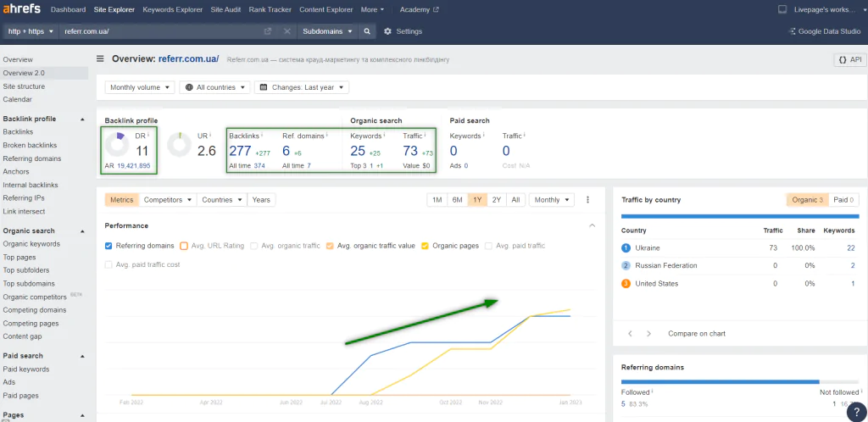Enable Avg. organic traffic checkbox
Screen dimensions: 868x422
click(254, 246)
